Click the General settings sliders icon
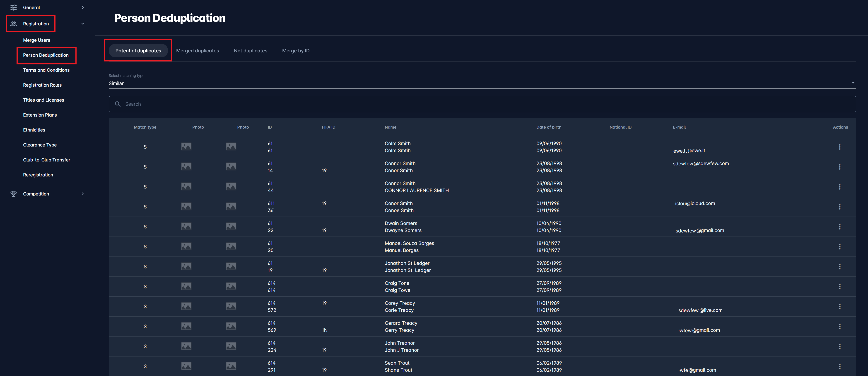The width and height of the screenshot is (868, 376). pyautogui.click(x=14, y=7)
